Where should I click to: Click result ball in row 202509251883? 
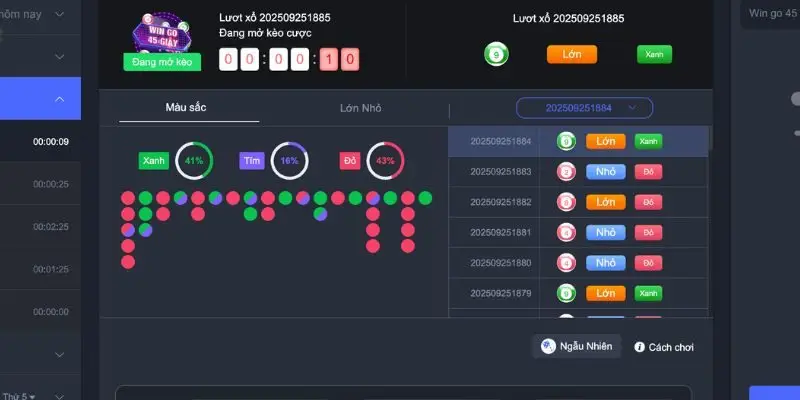click(565, 172)
